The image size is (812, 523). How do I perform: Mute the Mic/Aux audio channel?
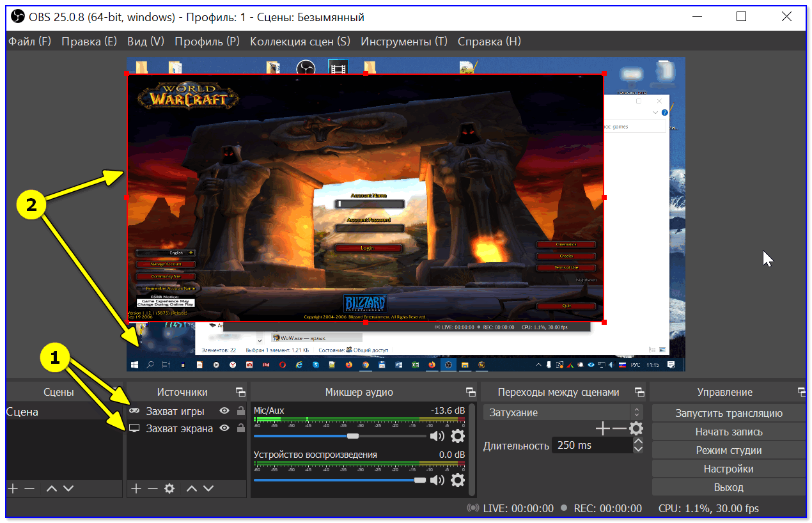point(437,436)
